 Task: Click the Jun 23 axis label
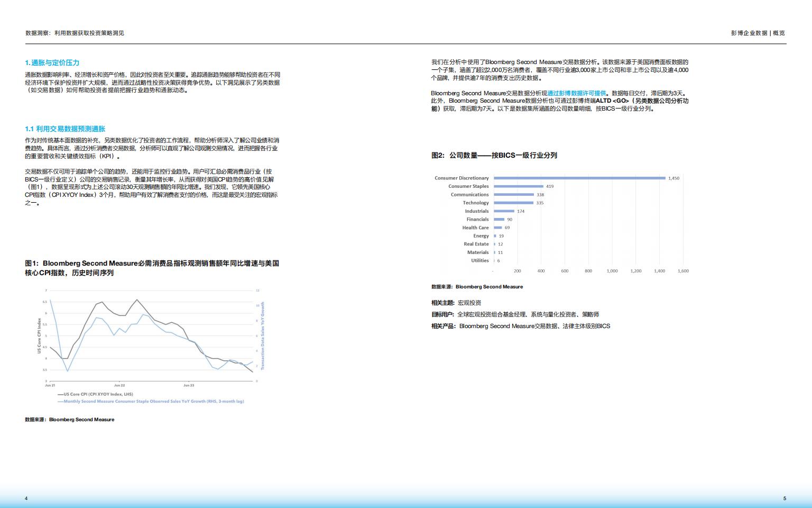click(189, 385)
